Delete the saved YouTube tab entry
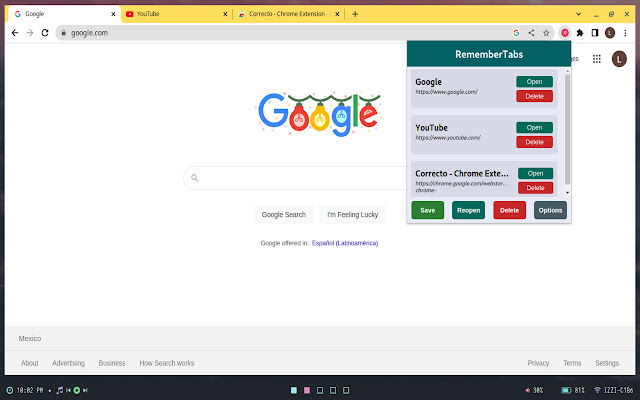 (x=534, y=142)
